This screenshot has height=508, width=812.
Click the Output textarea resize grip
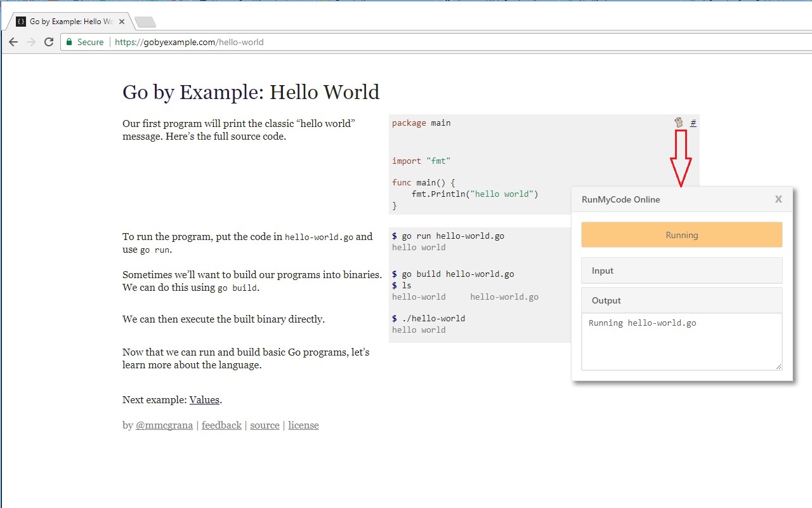778,366
